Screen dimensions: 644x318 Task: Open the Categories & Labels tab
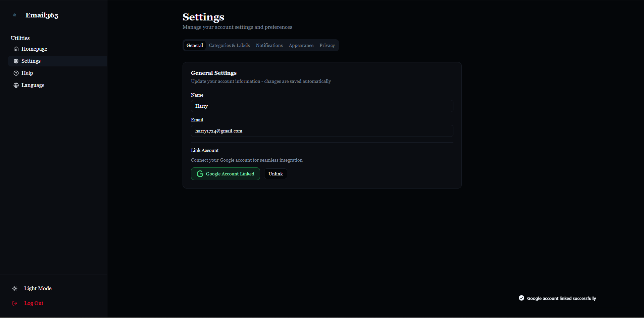229,45
